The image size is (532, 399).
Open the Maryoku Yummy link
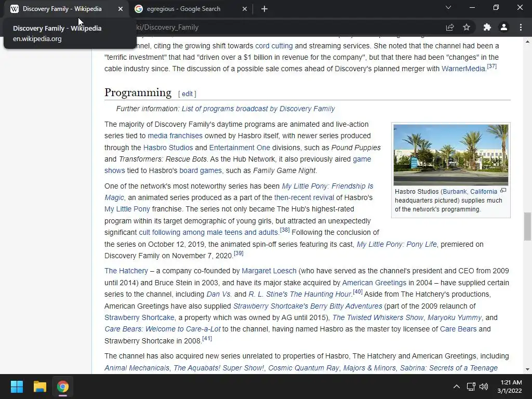click(x=455, y=317)
